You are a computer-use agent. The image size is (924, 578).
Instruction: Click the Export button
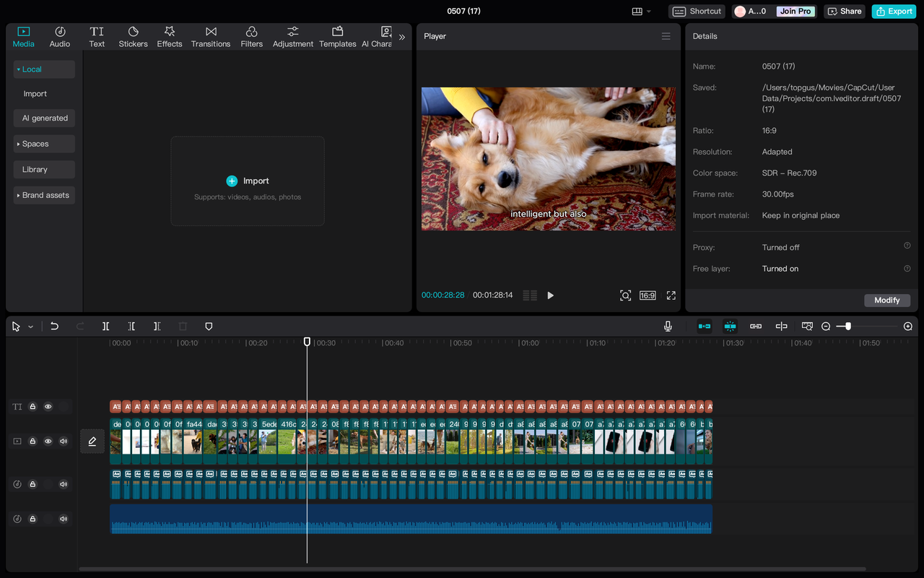click(x=894, y=11)
